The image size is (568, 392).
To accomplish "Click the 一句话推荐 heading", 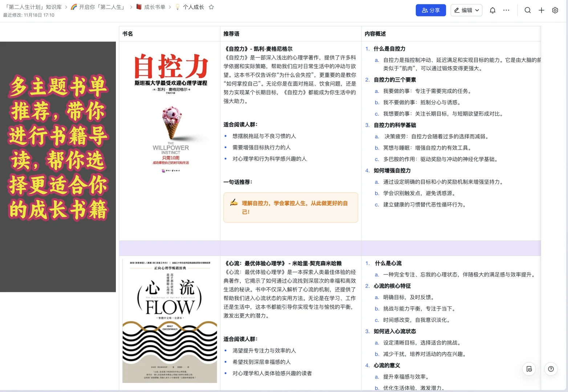I will pos(238,182).
